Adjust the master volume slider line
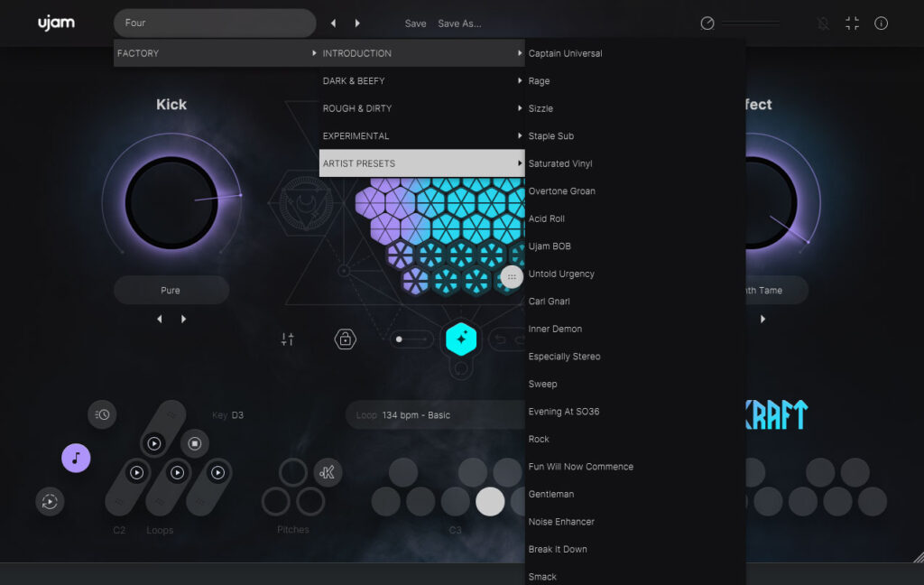The image size is (924, 585). coord(751,23)
